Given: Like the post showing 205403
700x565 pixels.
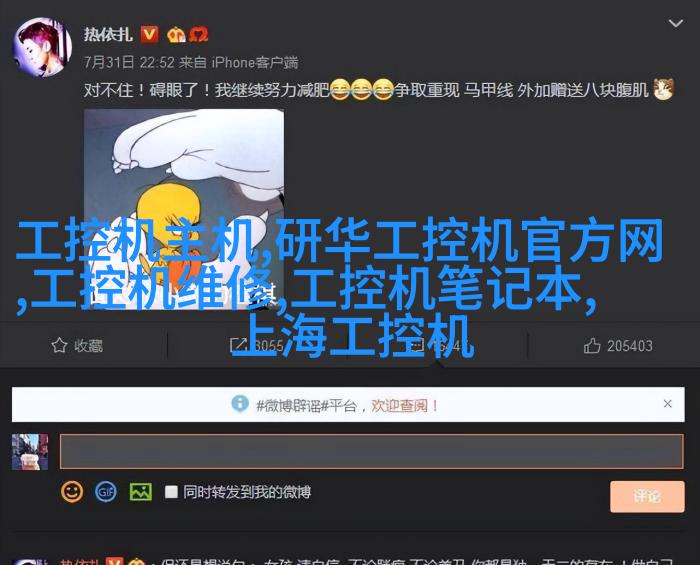Looking at the screenshot, I should pyautogui.click(x=618, y=346).
